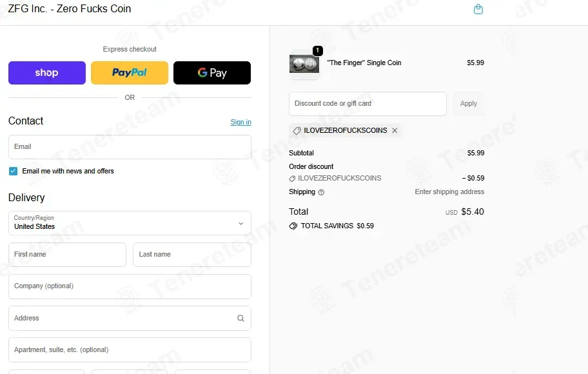Click the quantity badge on the product image

[318, 50]
